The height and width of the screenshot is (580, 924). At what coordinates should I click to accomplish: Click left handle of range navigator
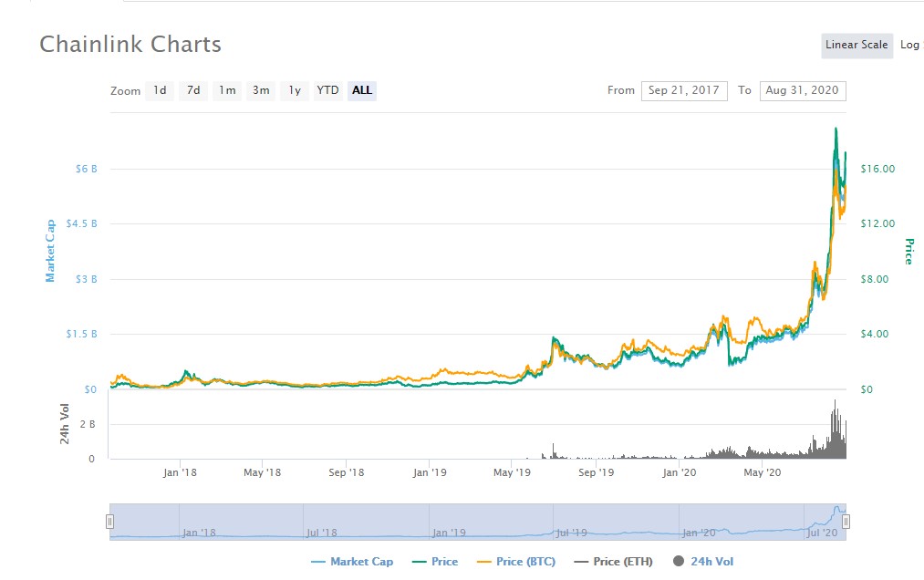(109, 522)
